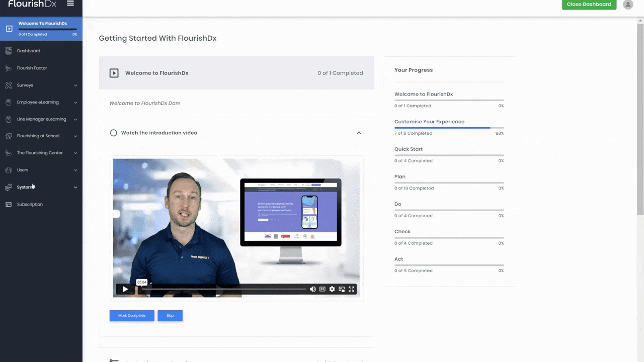Toggle video closed captions
Screen dimensions: 644x362
click(x=323, y=289)
